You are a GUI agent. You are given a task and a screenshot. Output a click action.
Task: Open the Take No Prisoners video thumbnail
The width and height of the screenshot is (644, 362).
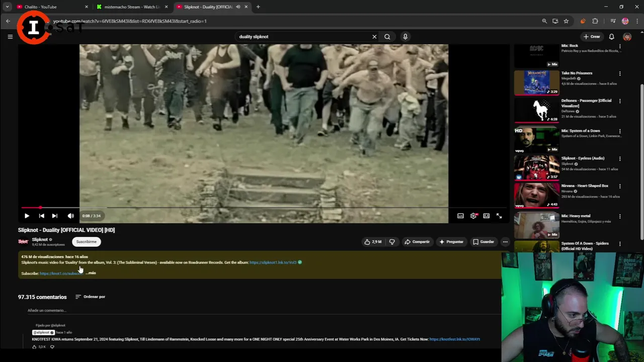coord(536,82)
